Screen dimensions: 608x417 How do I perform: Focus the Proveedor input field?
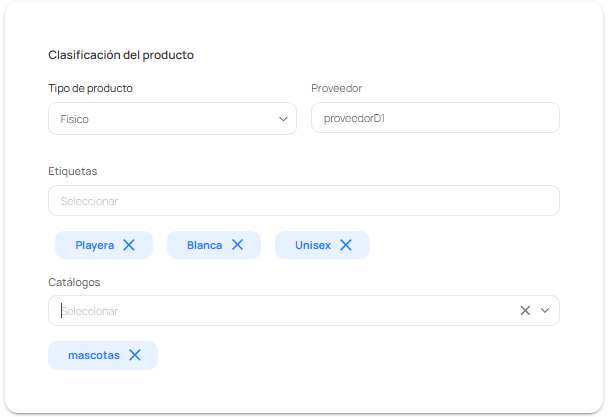pyautogui.click(x=435, y=118)
